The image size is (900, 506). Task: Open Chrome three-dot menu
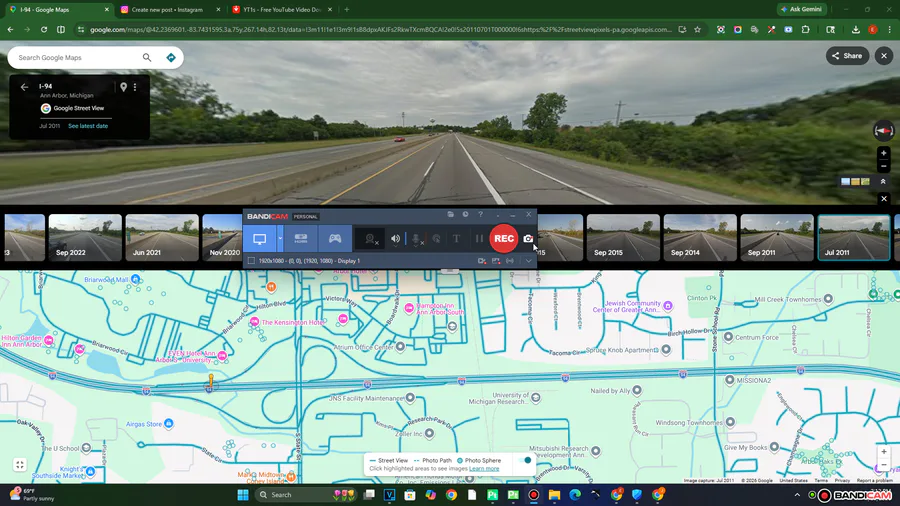point(890,30)
